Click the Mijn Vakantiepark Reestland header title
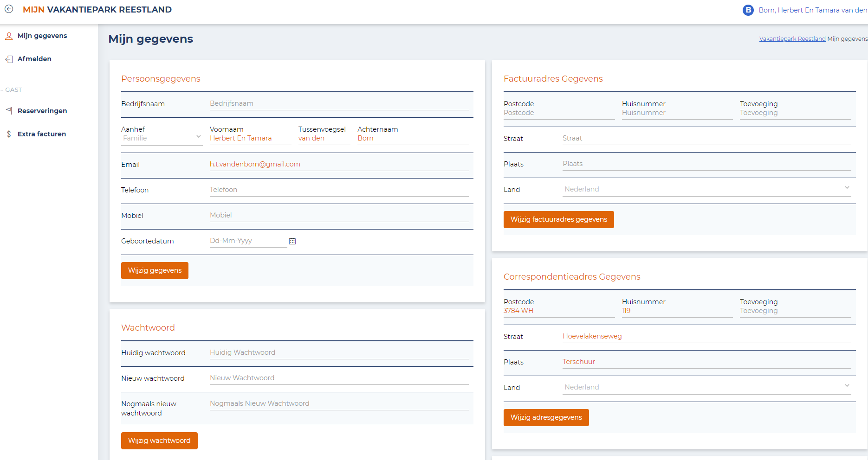Screen dimensions: 868x460 97,10
